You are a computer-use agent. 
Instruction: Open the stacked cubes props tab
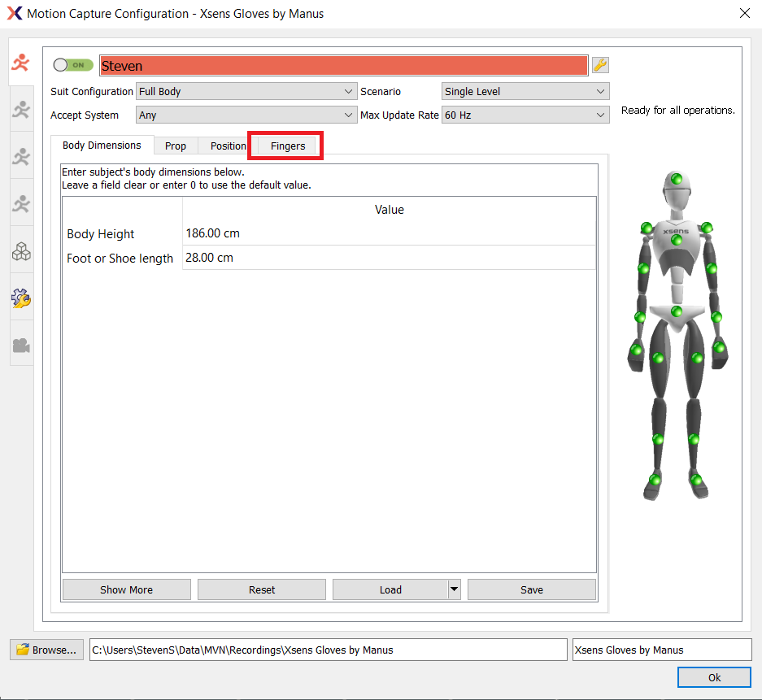point(21,252)
